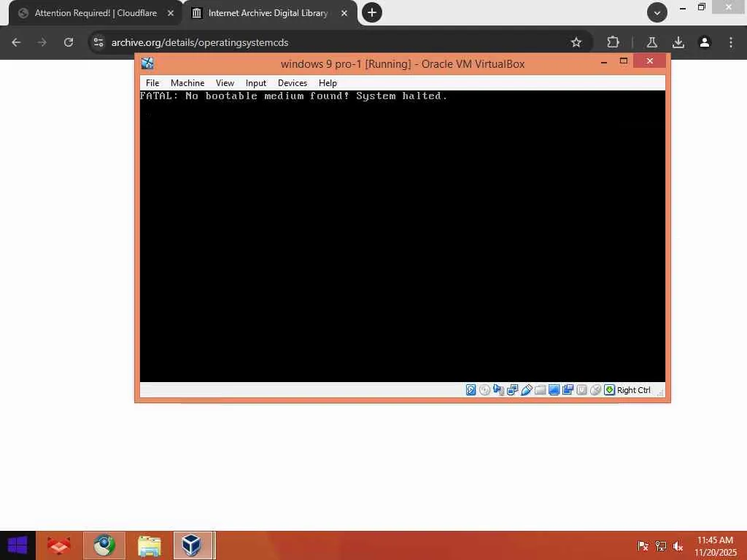The height and width of the screenshot is (560, 747).
Task: Click the CPU virtualization status icon
Action: (581, 390)
